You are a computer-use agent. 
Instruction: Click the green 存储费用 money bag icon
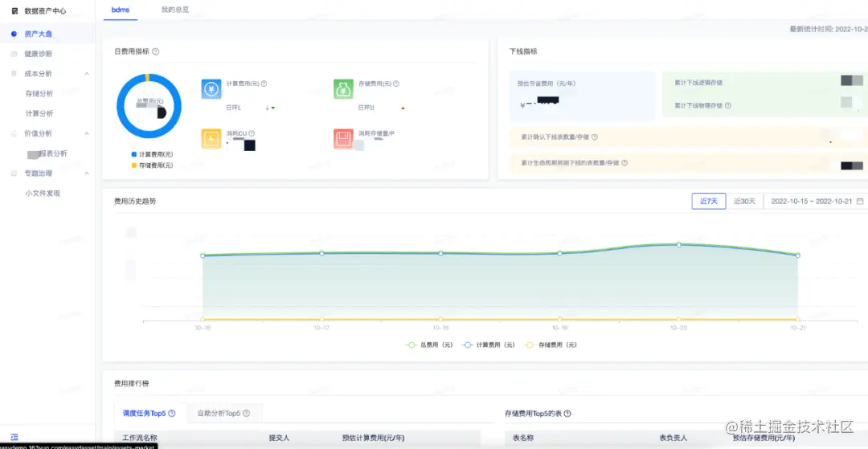click(x=343, y=88)
